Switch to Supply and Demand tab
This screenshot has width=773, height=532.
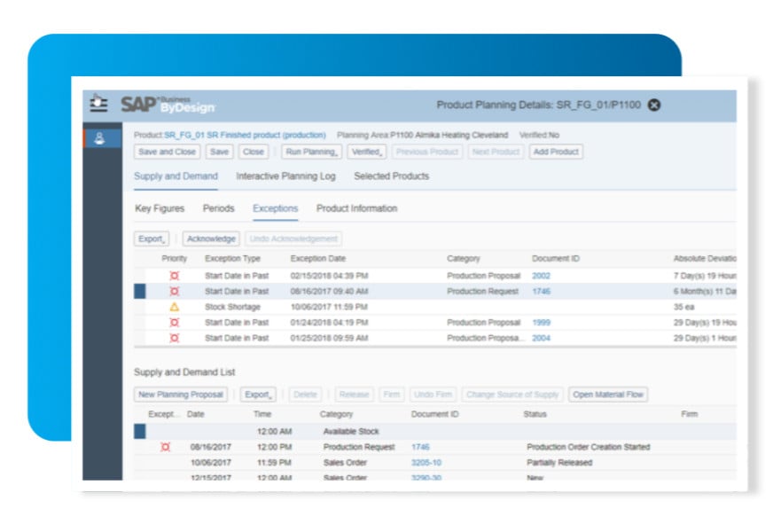click(176, 176)
